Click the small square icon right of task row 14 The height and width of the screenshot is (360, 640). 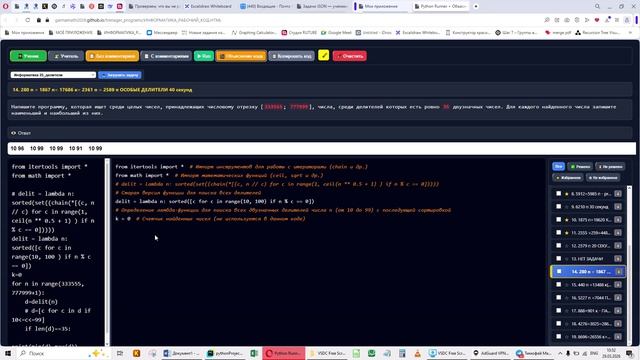[x=619, y=272]
